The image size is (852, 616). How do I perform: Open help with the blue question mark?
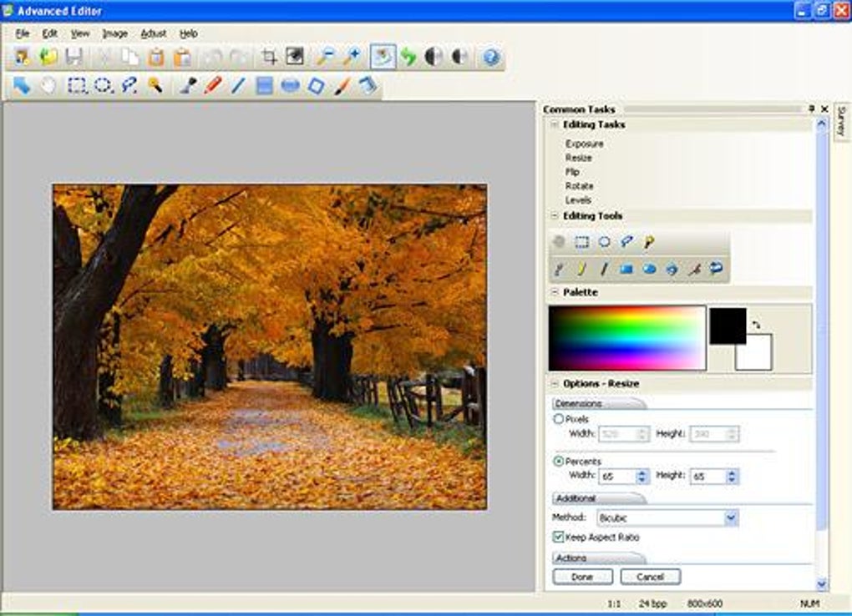[x=491, y=57]
